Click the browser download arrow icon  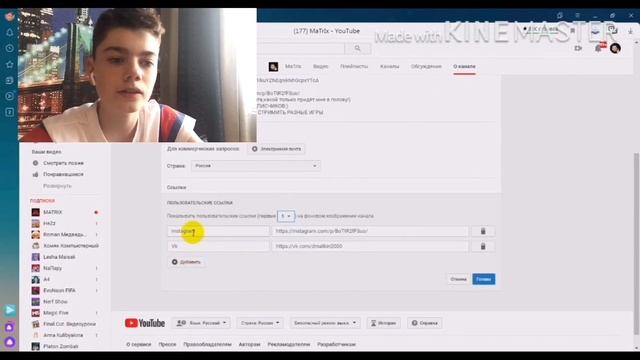point(630,31)
